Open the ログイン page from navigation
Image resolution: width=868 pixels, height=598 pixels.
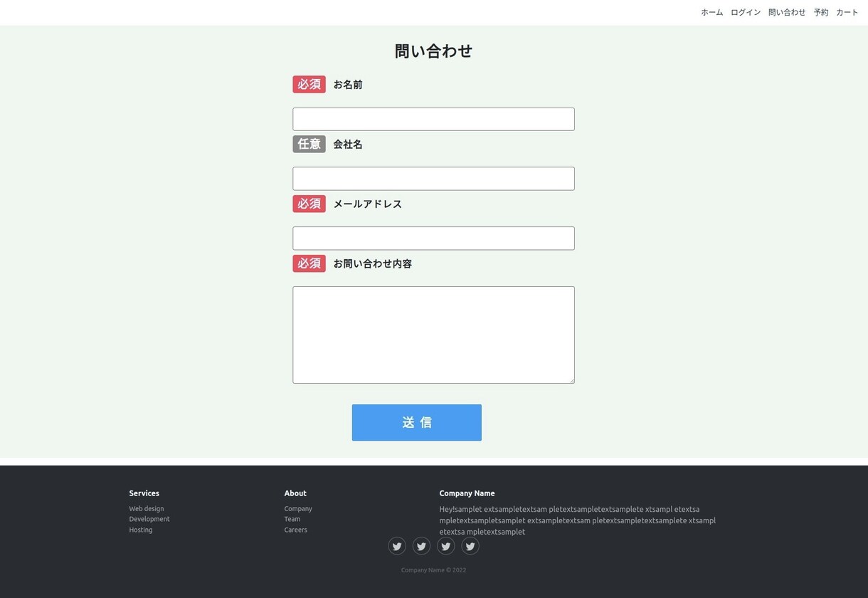pos(746,12)
